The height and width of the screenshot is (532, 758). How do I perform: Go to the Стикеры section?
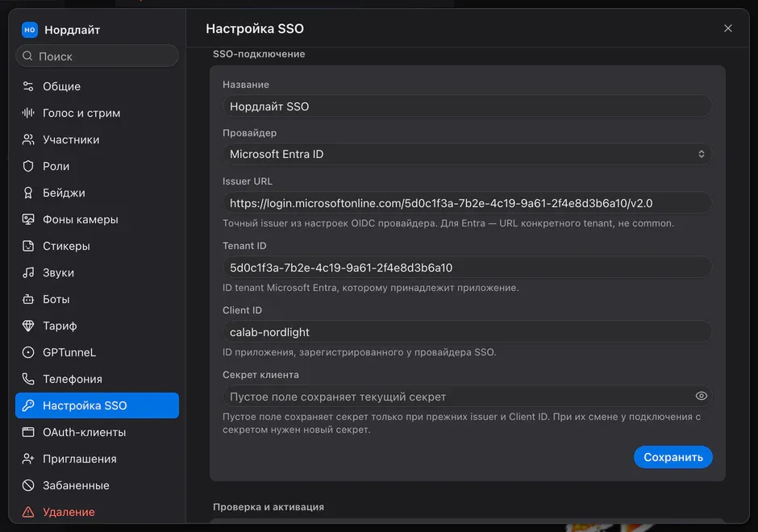[x=97, y=246]
